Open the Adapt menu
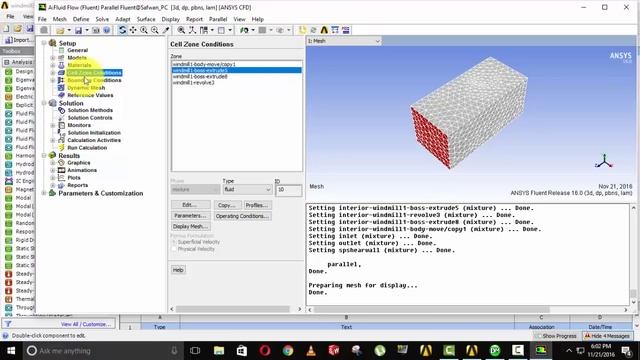The image size is (640, 360). 122,19
